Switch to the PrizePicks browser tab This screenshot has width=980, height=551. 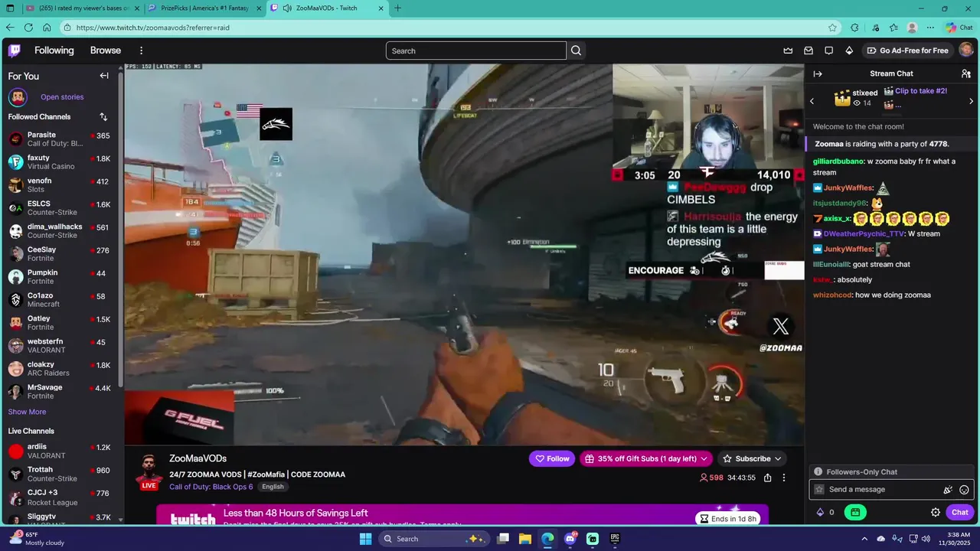tap(204, 8)
